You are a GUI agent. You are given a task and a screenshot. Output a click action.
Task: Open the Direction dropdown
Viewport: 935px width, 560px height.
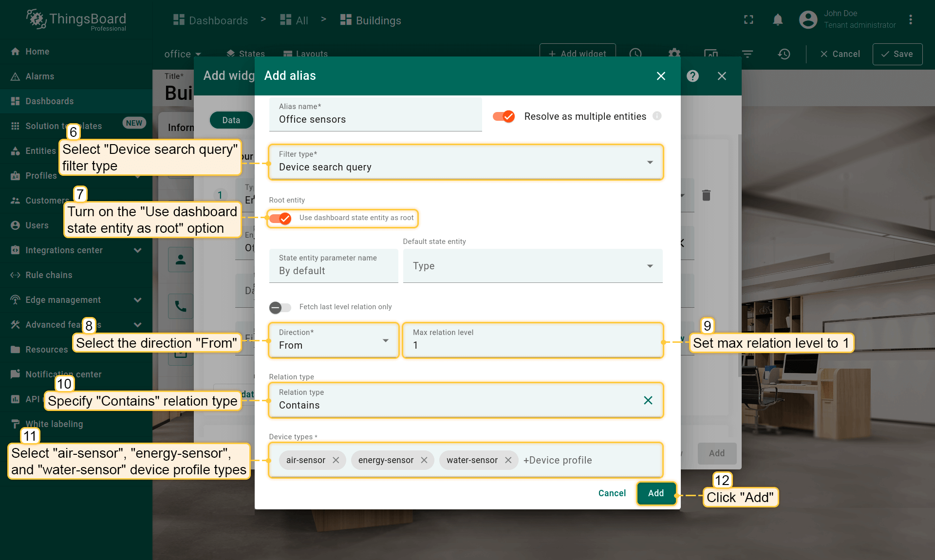click(x=334, y=340)
